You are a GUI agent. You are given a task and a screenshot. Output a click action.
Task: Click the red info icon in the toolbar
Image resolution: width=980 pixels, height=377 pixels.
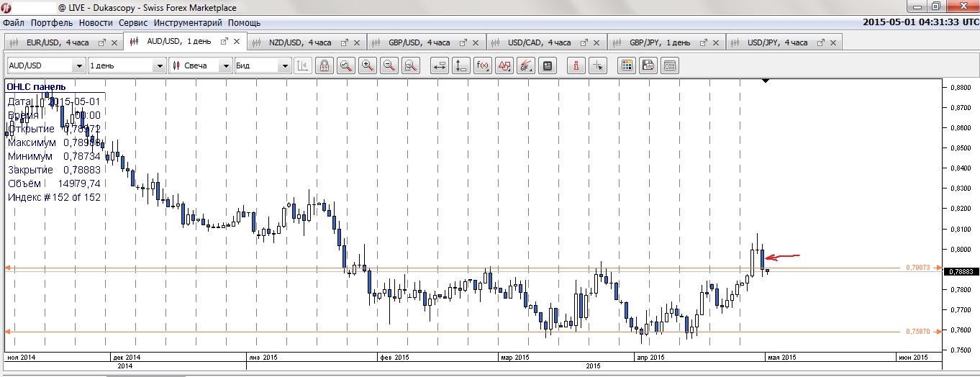coord(576,66)
